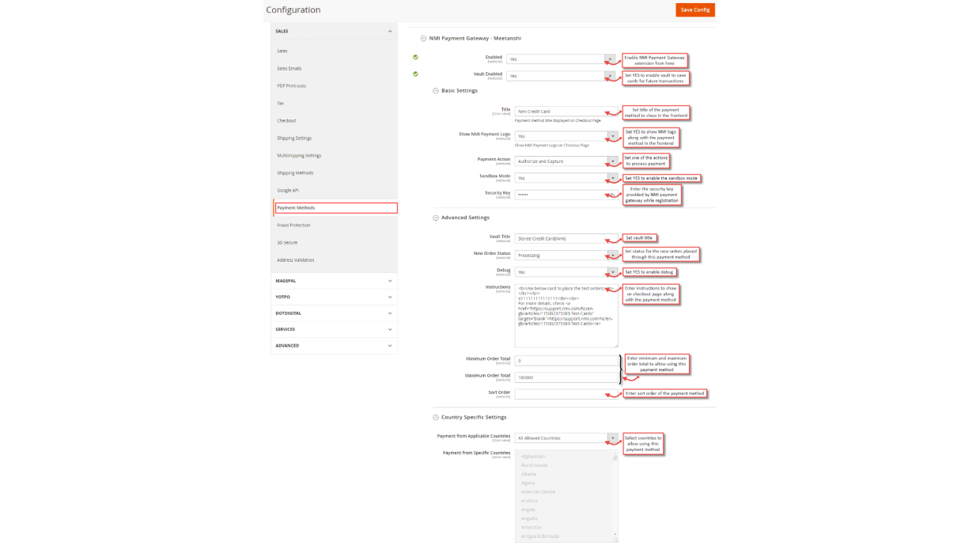Select American Samoa in the countries list
Image resolution: width=980 pixels, height=546 pixels.
pyautogui.click(x=538, y=492)
